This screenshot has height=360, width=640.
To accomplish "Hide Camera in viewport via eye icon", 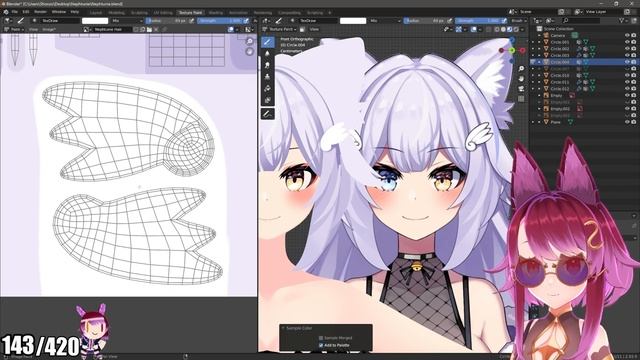I will click(627, 36).
